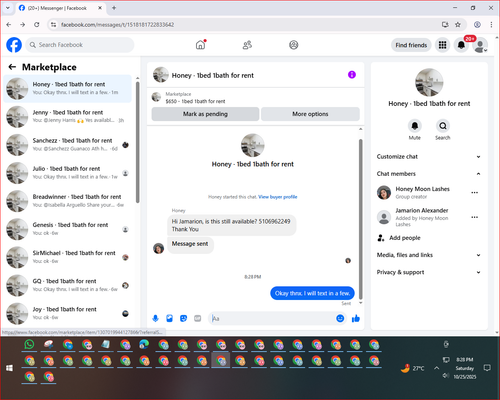Open the Friends icon in top navigation

tap(247, 45)
